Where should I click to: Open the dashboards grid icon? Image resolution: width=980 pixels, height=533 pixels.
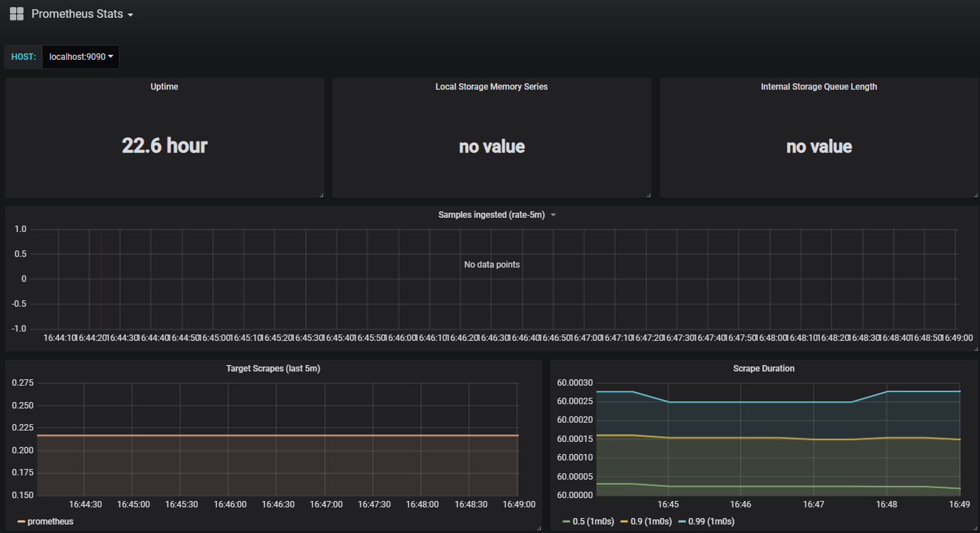pyautogui.click(x=16, y=14)
